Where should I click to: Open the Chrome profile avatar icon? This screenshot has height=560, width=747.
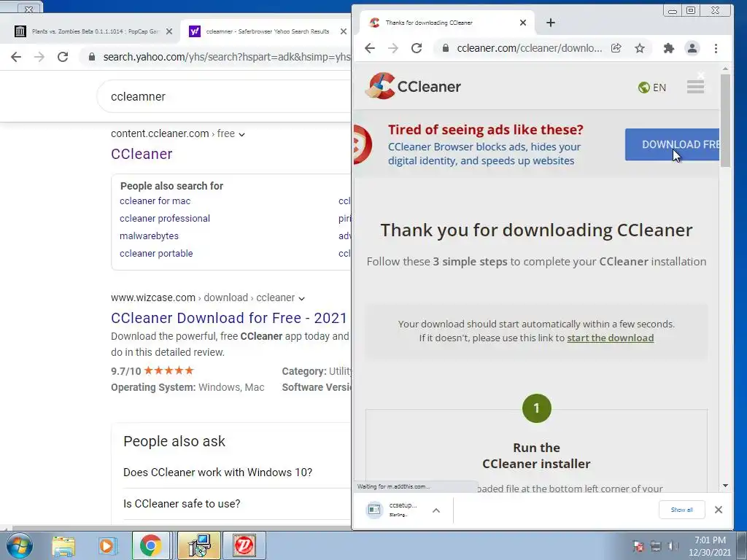tap(692, 48)
